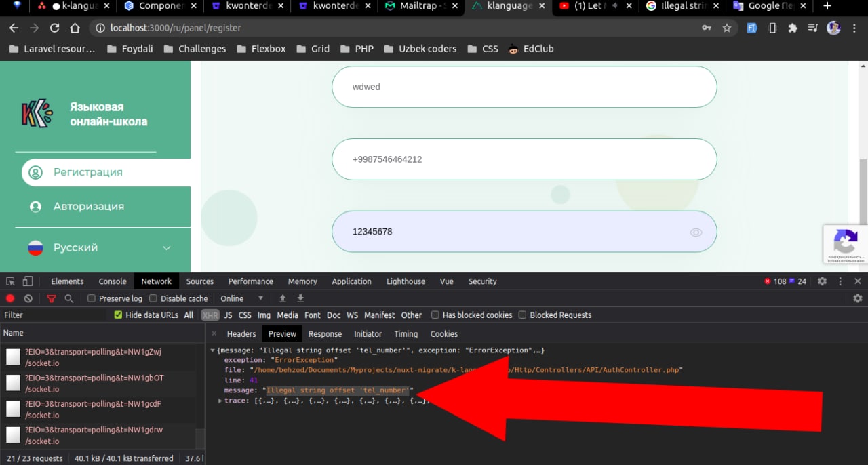
Task: Open the Cookies tab
Action: [444, 333]
